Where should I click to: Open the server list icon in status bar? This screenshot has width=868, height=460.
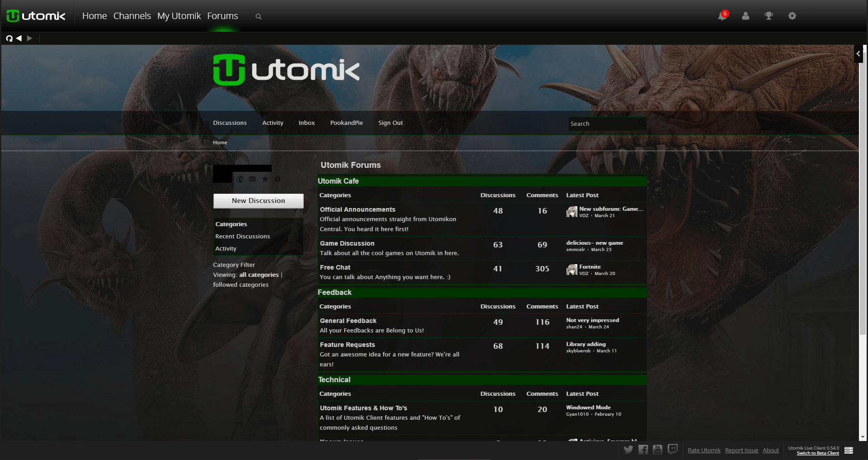point(849,451)
